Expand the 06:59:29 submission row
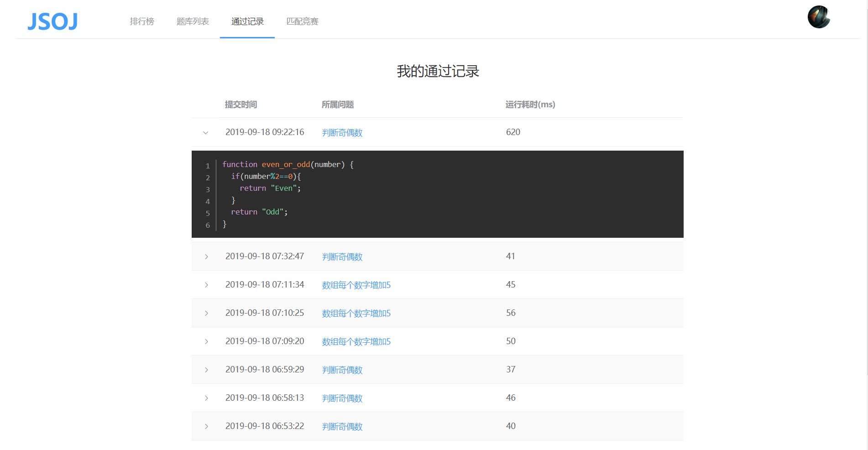This screenshot has height=450, width=868. click(x=206, y=370)
